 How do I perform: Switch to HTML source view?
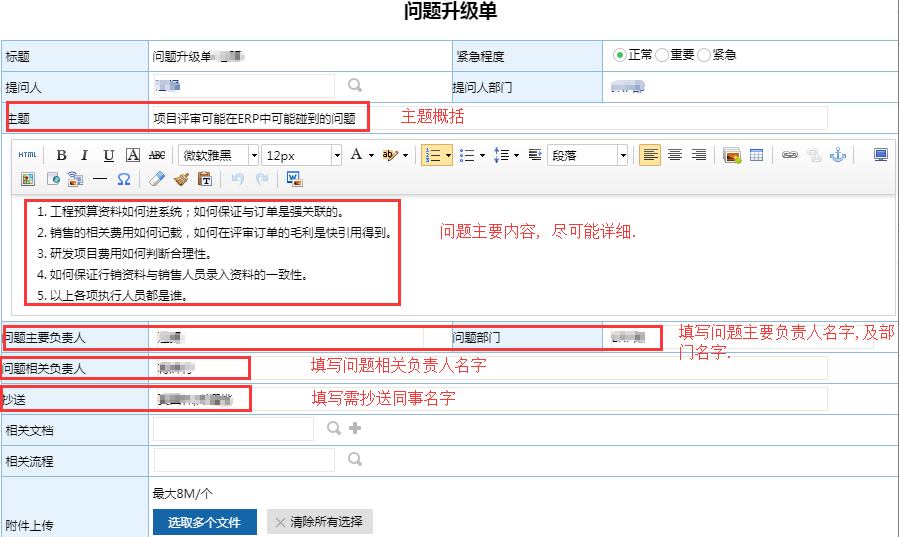coord(27,155)
